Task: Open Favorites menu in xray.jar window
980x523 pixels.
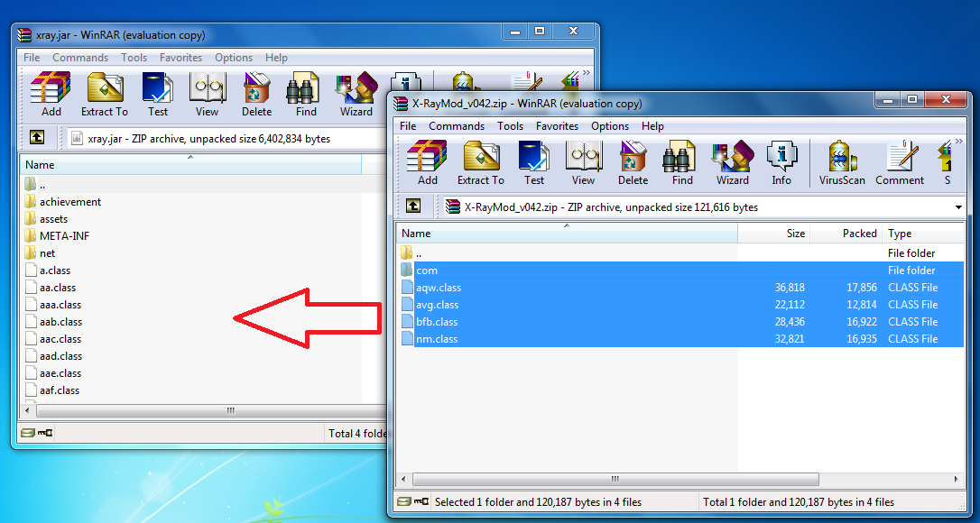Action: click(x=180, y=58)
